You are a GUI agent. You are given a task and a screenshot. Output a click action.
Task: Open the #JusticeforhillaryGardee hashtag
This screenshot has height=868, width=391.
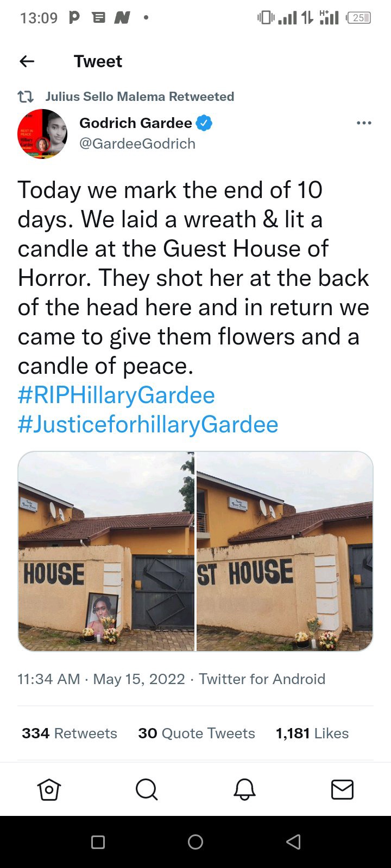coord(148,424)
